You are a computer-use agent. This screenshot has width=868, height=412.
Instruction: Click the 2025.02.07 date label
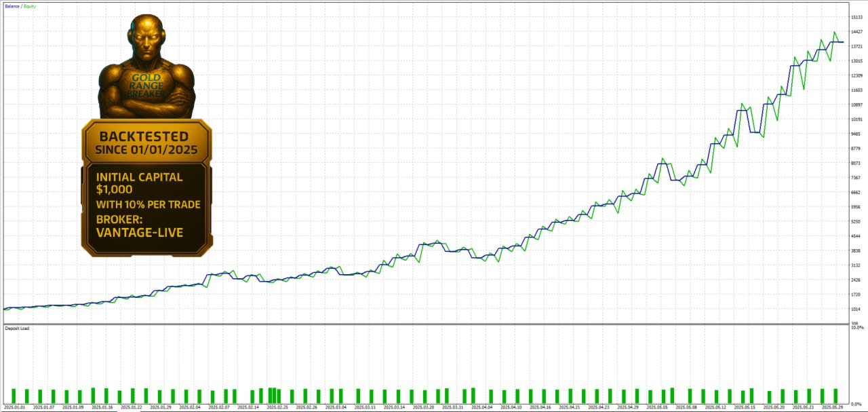pyautogui.click(x=219, y=408)
